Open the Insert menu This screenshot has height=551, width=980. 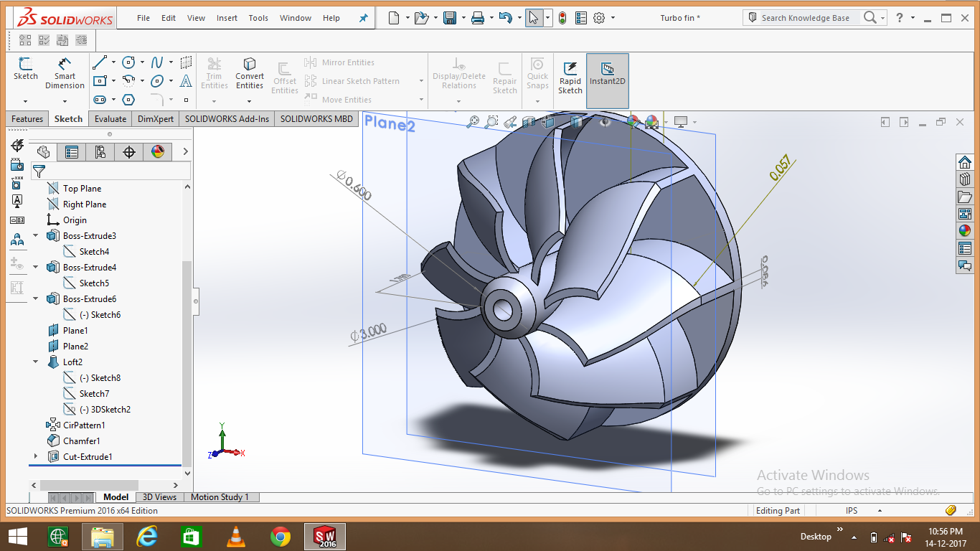227,18
